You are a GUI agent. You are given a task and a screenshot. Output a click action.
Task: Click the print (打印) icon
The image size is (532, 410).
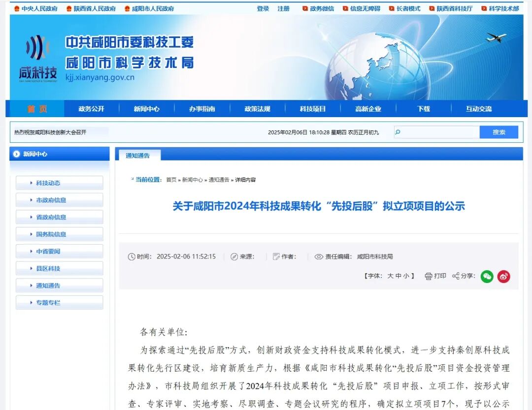[428, 277]
